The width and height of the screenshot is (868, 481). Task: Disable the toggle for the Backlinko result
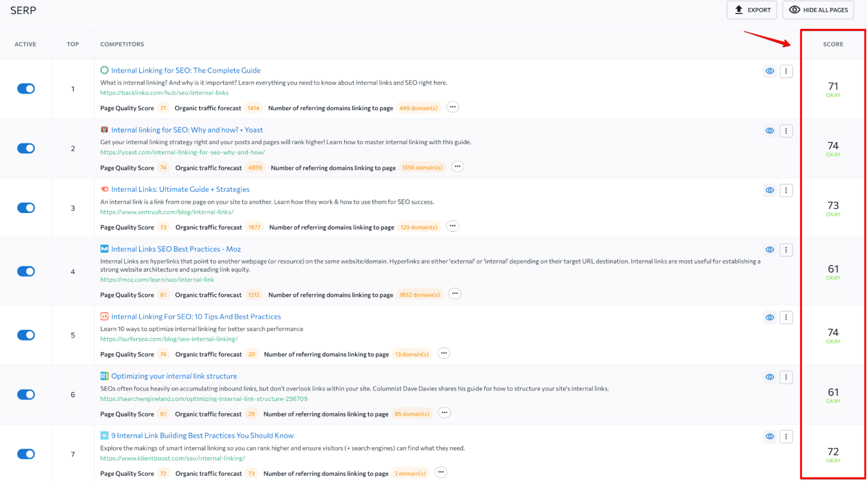pos(25,89)
